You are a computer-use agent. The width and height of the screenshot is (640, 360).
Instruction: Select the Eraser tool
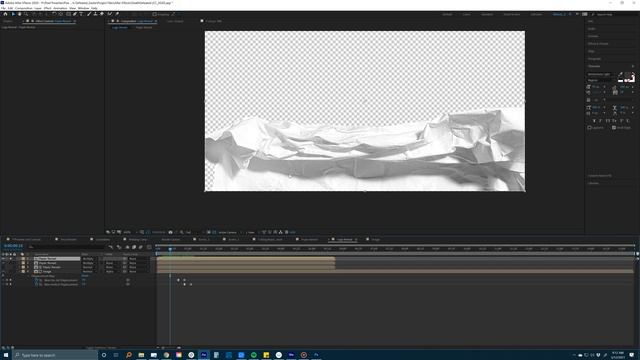pos(102,14)
